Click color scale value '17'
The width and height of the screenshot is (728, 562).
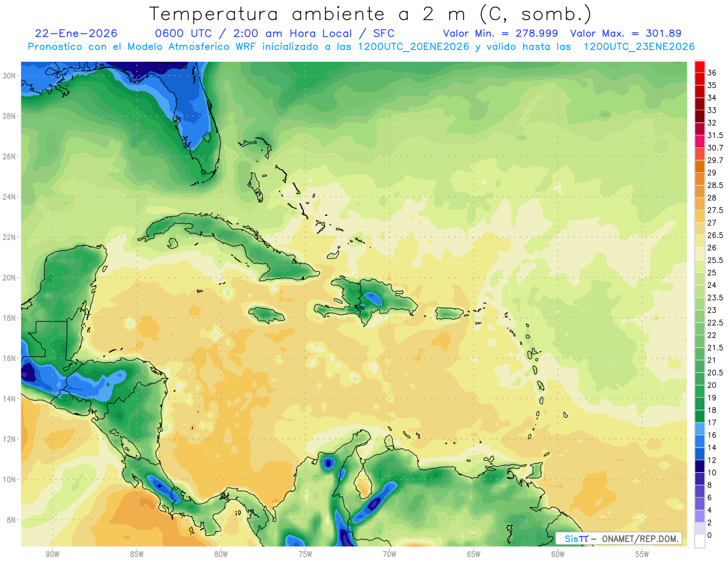[x=712, y=423]
